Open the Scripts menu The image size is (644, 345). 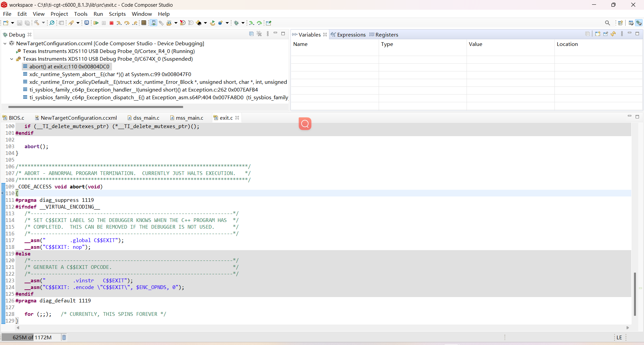tap(117, 14)
